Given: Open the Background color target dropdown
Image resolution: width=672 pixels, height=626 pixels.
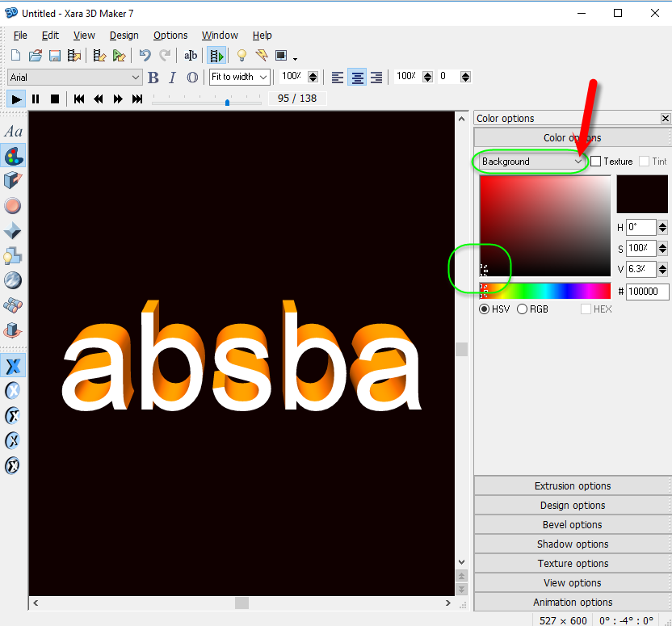Looking at the screenshot, I should (531, 162).
